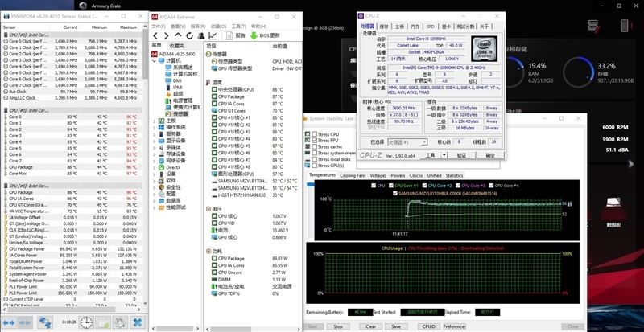Click Clear button in Stability Test
The image size is (644, 332).
click(x=370, y=326)
